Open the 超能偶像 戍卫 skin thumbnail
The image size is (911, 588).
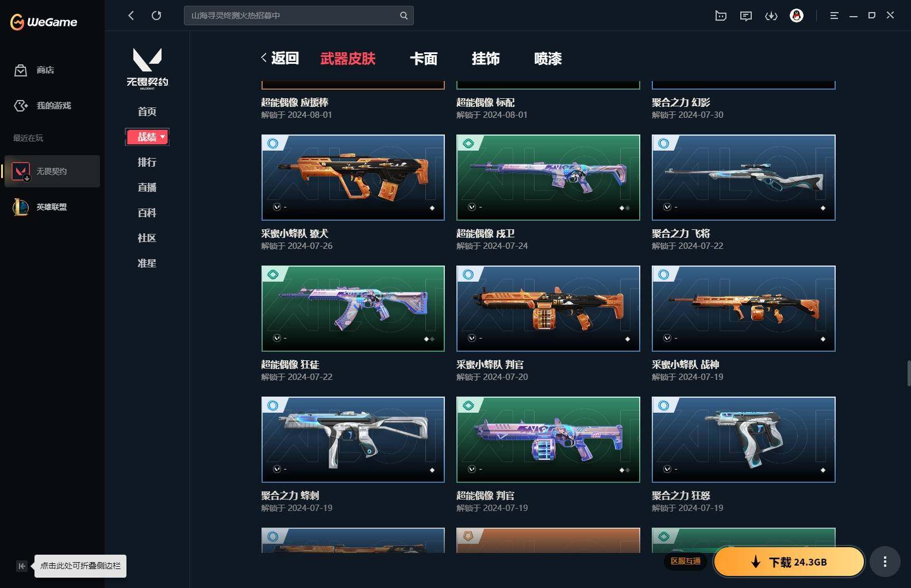[x=548, y=178]
